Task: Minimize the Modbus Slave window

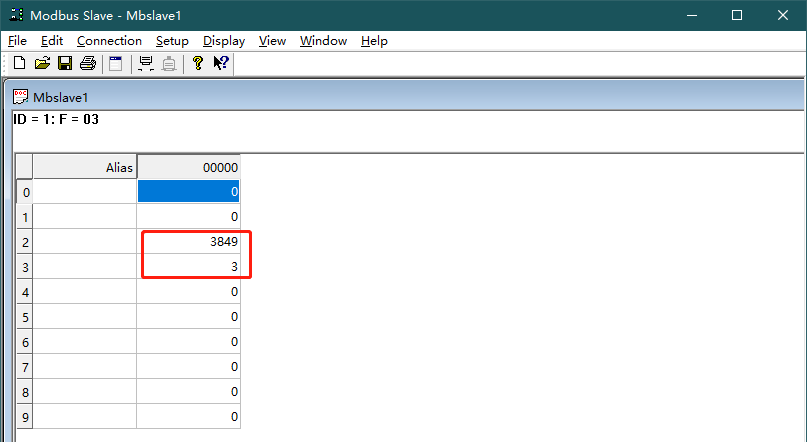Action: click(692, 15)
